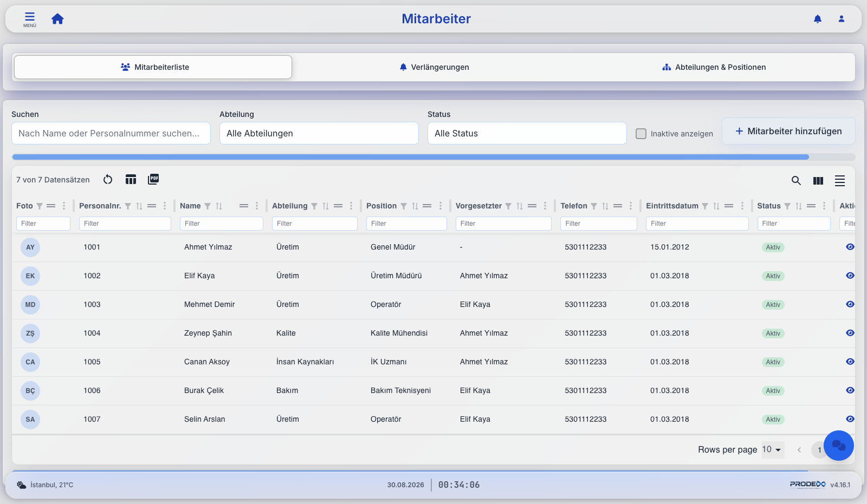Click the weather icon in footer
Viewport: 867px width, 504px height.
pyautogui.click(x=21, y=485)
